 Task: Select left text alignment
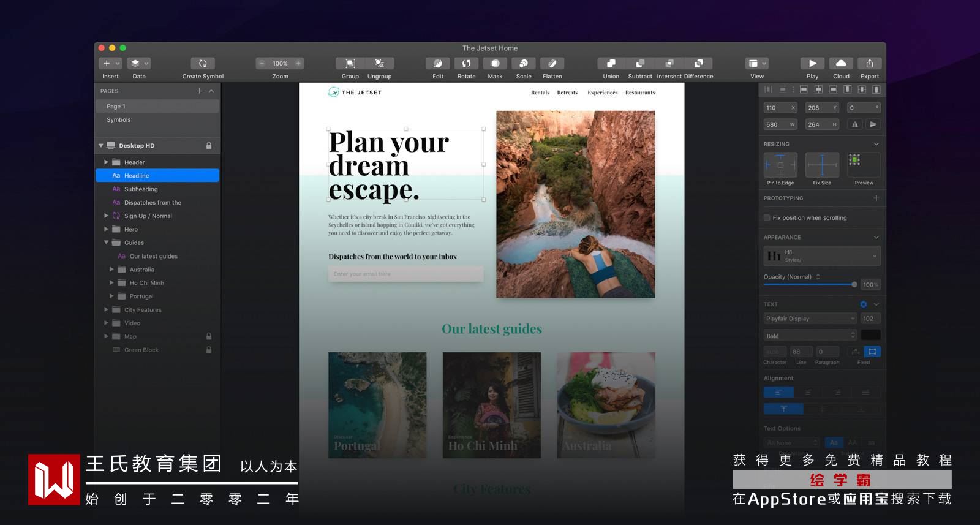coord(778,392)
